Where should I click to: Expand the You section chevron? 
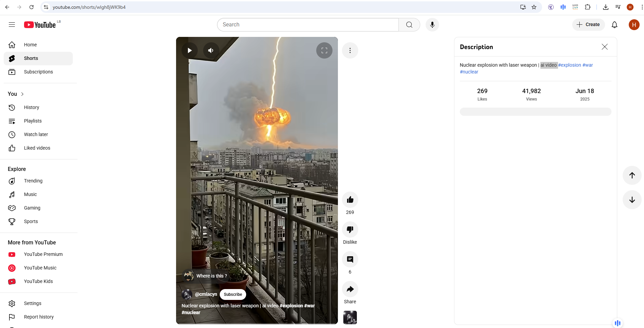[22, 94]
